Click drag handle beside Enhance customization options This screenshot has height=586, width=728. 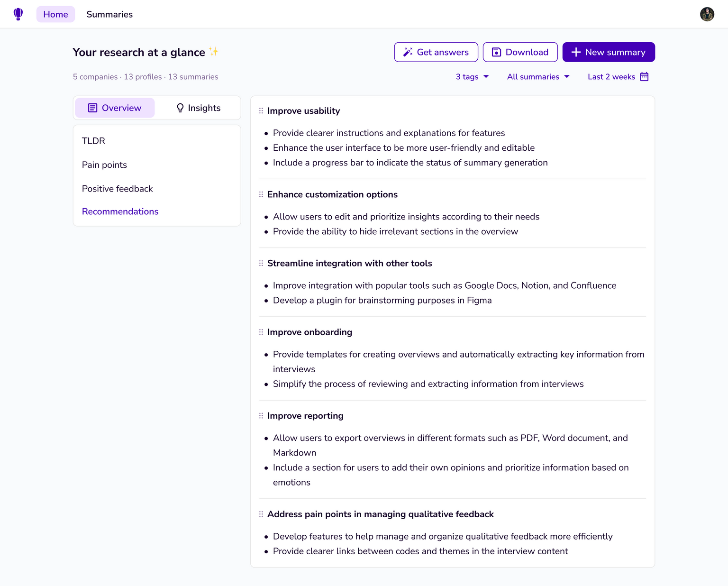261,194
